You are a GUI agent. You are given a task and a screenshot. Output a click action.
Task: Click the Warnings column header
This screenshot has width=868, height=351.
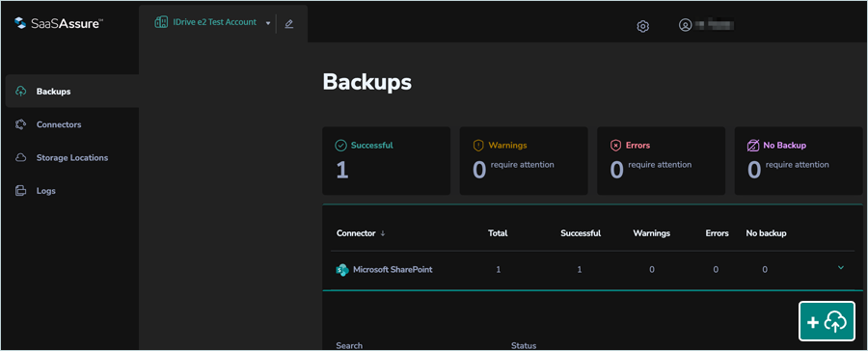point(652,233)
